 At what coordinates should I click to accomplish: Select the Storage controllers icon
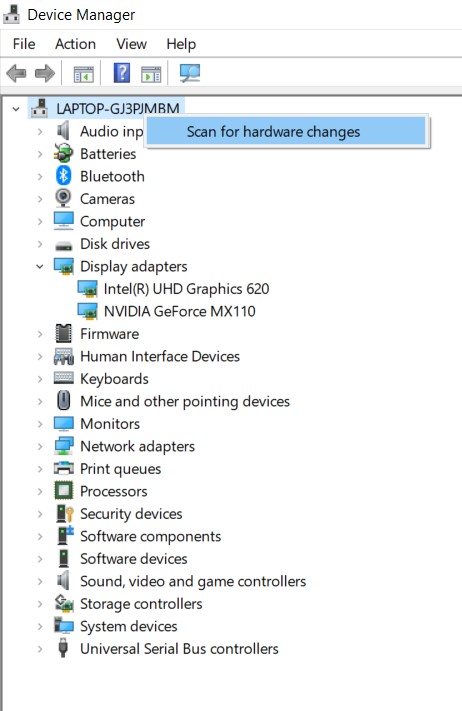pyautogui.click(x=64, y=603)
